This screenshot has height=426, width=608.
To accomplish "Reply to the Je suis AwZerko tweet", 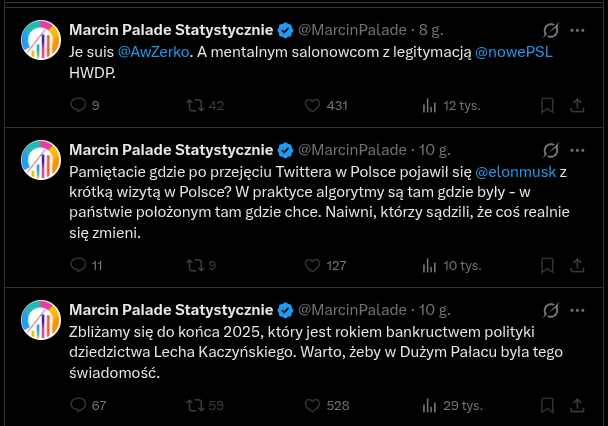I will point(80,105).
